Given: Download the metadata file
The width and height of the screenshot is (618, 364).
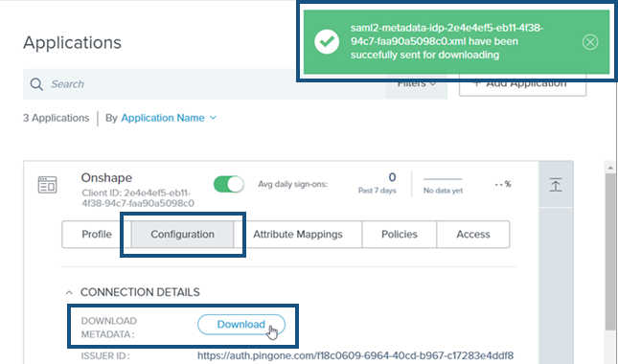Looking at the screenshot, I should pos(241,324).
